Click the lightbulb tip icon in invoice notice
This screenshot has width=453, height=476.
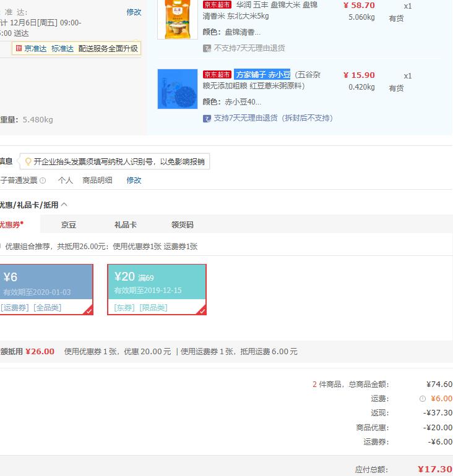coord(28,161)
